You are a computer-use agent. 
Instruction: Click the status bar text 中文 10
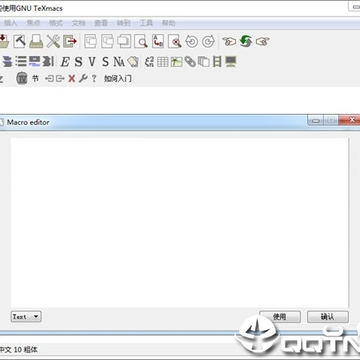pyautogui.click(x=11, y=350)
